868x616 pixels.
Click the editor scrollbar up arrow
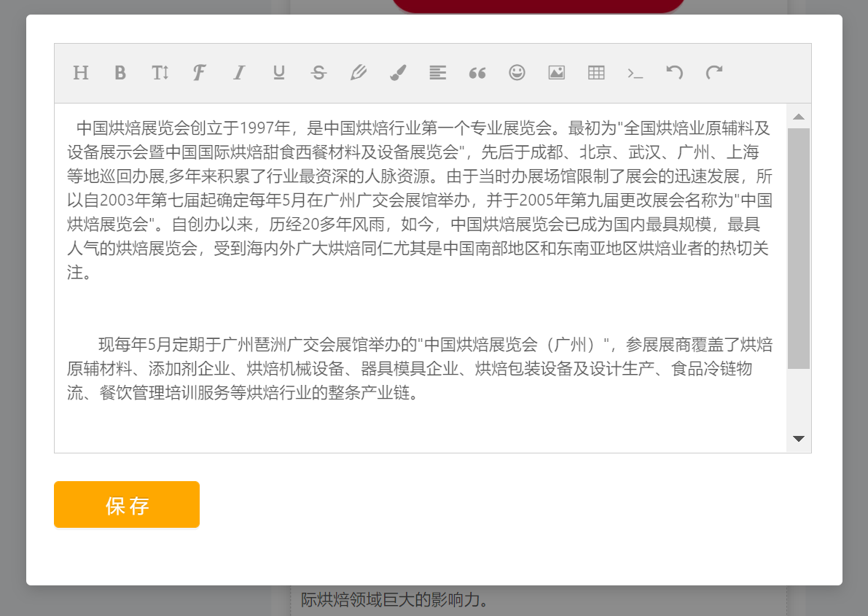coord(798,117)
